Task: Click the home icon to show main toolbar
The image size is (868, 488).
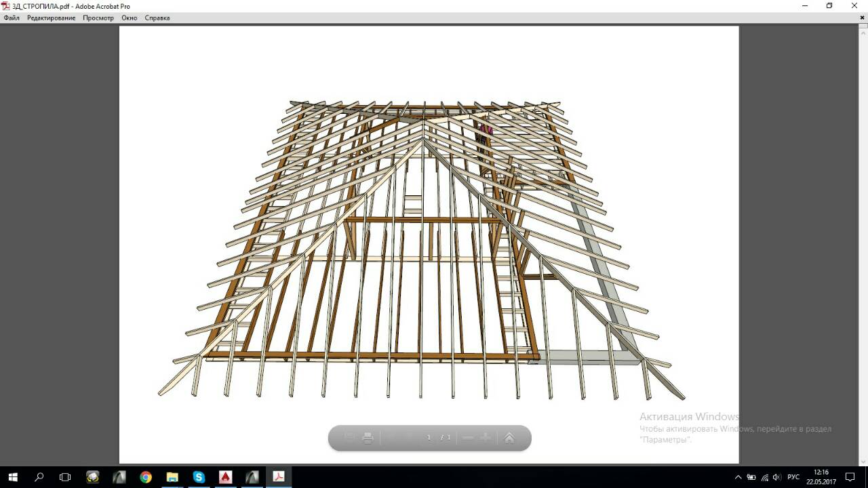Action: click(509, 438)
